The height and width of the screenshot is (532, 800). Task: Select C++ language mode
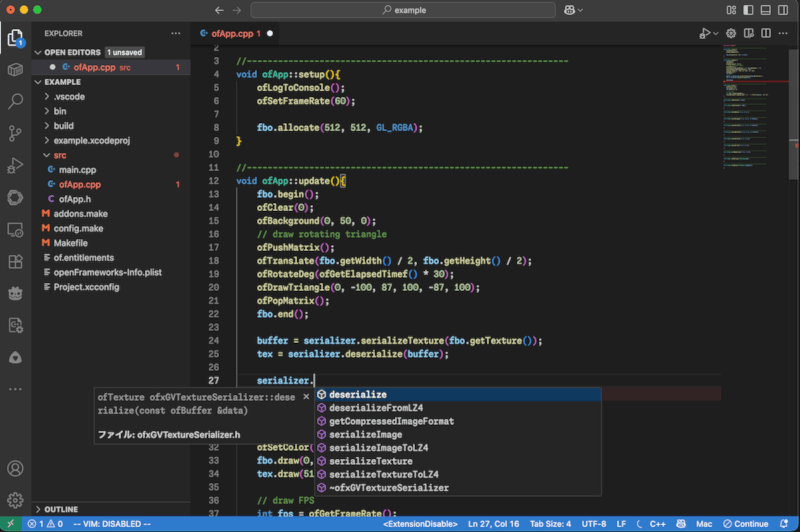point(657,524)
